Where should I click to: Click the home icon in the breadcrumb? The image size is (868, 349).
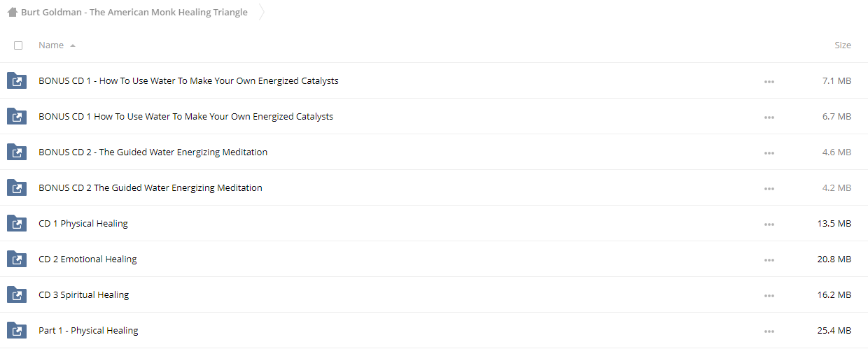13,12
